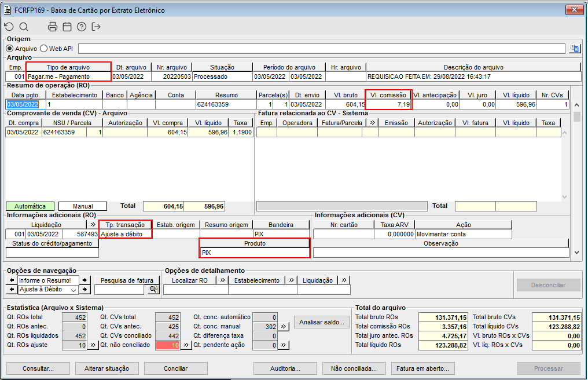Click the Resumo value 624163359

[226, 104]
